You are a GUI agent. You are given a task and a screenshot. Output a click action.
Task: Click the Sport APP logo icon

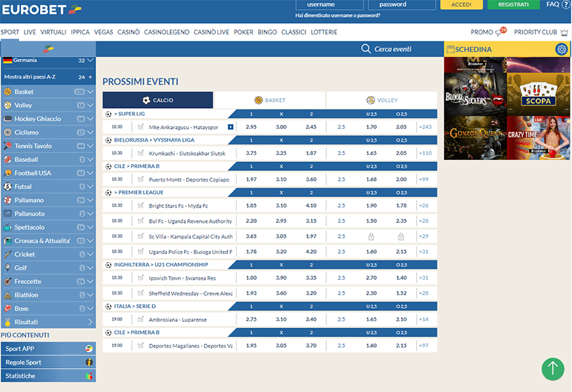pos(89,349)
